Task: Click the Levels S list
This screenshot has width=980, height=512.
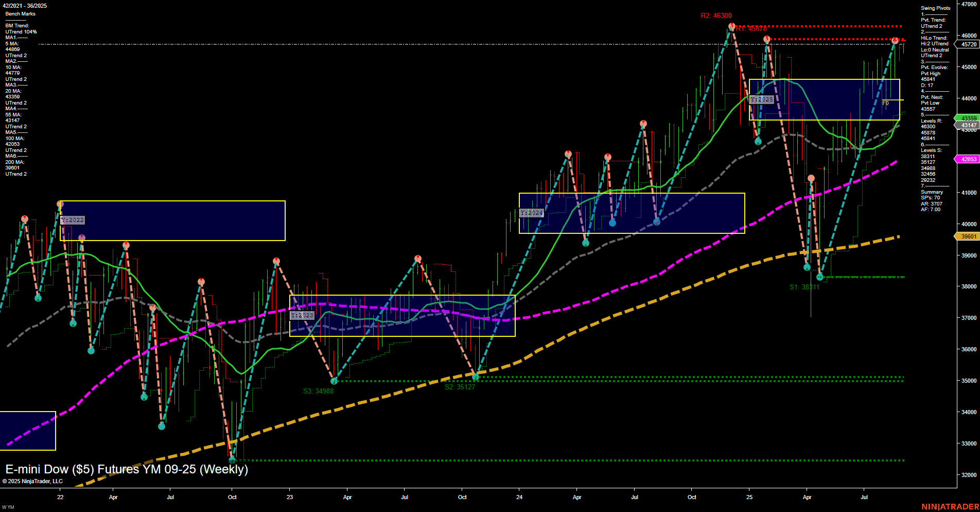Action: [931, 165]
